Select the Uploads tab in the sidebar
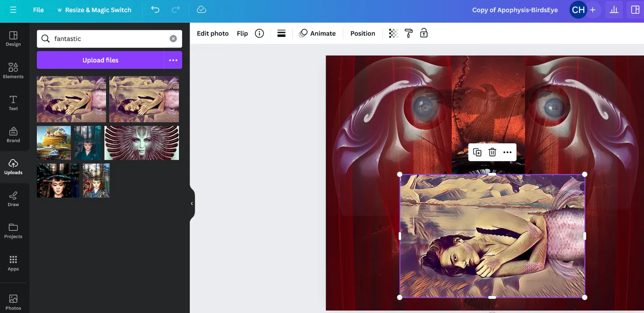The image size is (644, 313). [13, 167]
